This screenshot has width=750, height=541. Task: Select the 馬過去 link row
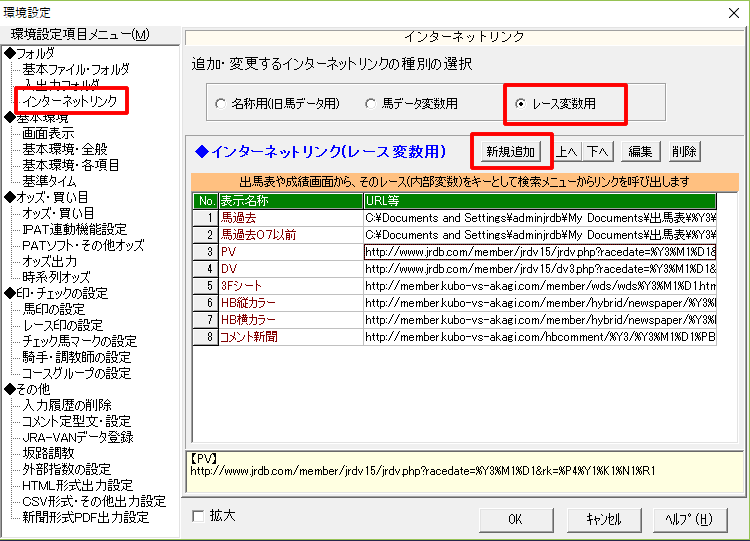click(x=454, y=218)
